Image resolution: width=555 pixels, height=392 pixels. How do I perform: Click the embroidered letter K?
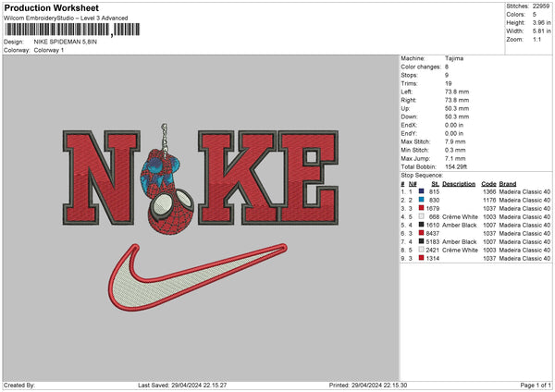[238, 178]
